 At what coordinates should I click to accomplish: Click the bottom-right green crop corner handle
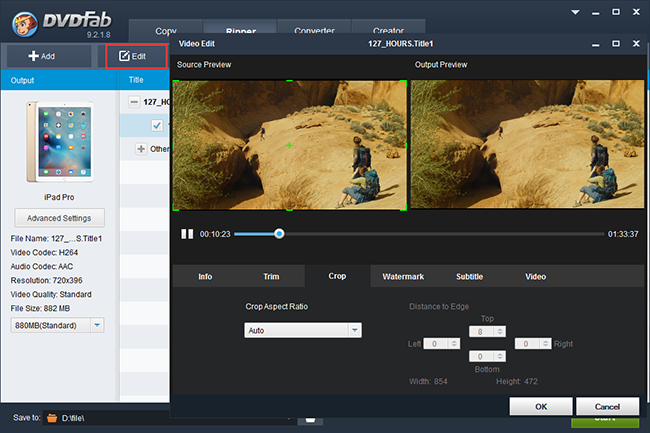coord(403,208)
